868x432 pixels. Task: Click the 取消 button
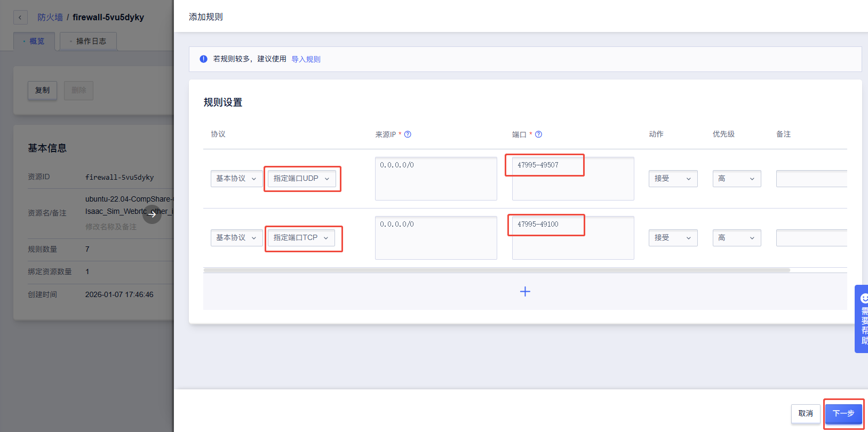[x=805, y=413]
